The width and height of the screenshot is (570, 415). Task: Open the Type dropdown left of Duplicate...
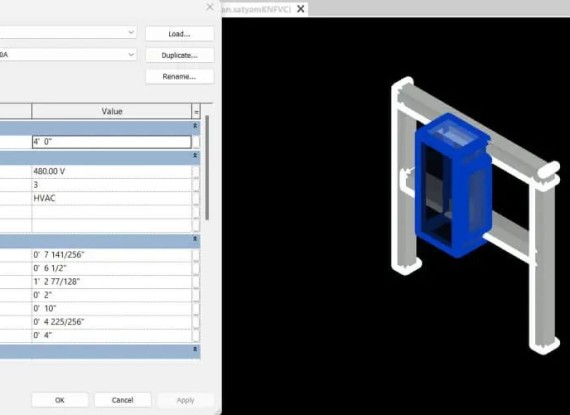(x=68, y=55)
